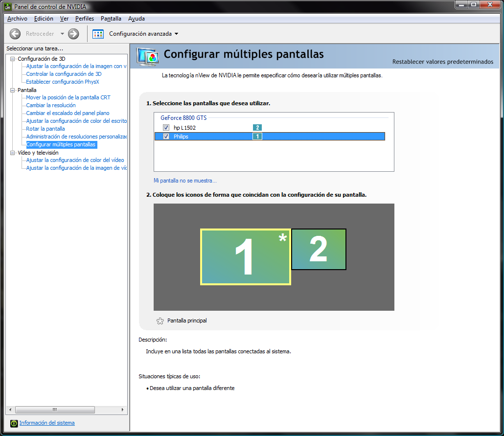Click the Philips display number badge
Viewport: 504px width, 436px height.
pyautogui.click(x=257, y=137)
